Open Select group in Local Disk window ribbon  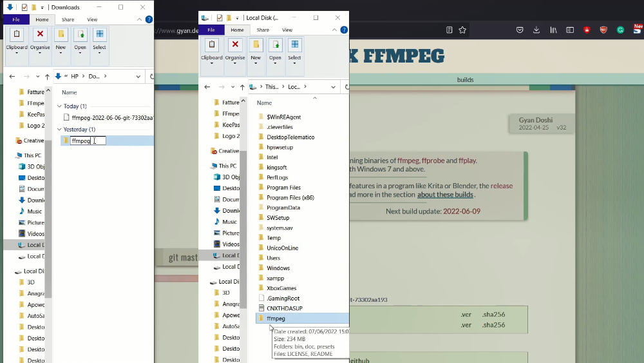tap(294, 52)
